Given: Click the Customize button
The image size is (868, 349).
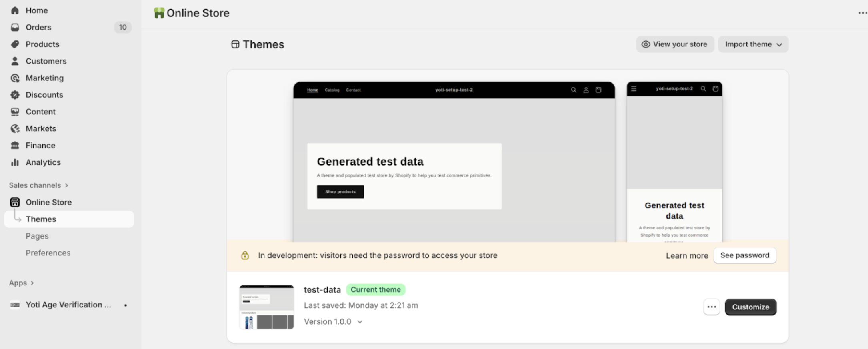Looking at the screenshot, I should tap(750, 307).
